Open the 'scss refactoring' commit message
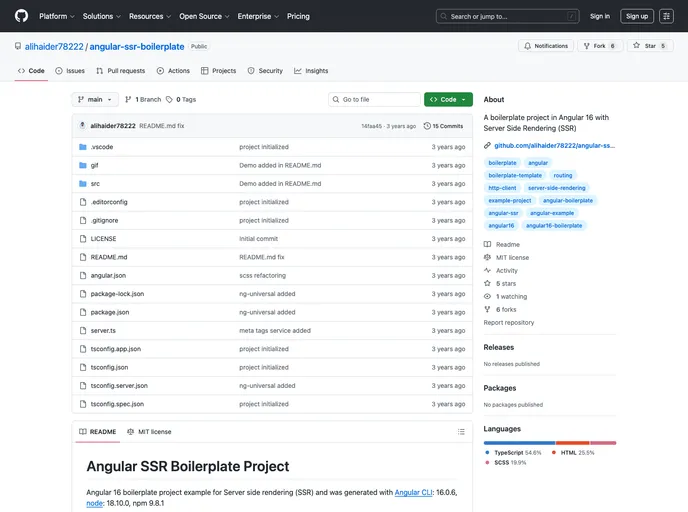 [262, 276]
